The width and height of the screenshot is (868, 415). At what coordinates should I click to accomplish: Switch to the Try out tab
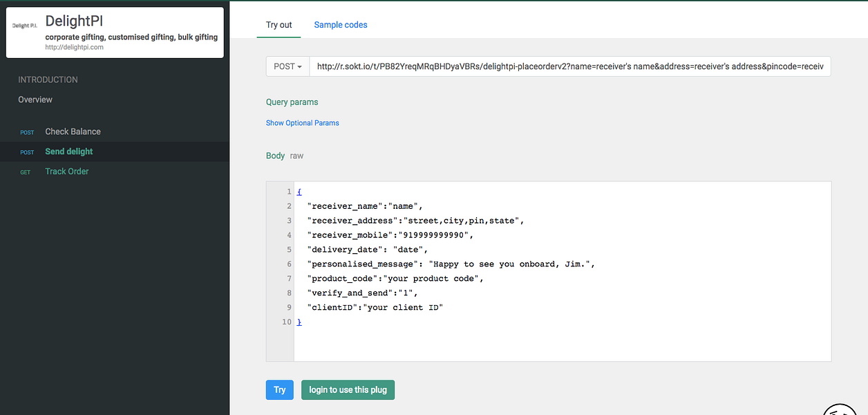click(279, 25)
